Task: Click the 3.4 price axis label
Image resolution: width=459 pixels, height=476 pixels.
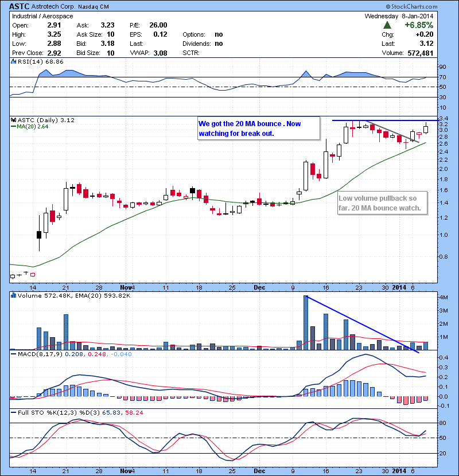Action: pyautogui.click(x=444, y=118)
